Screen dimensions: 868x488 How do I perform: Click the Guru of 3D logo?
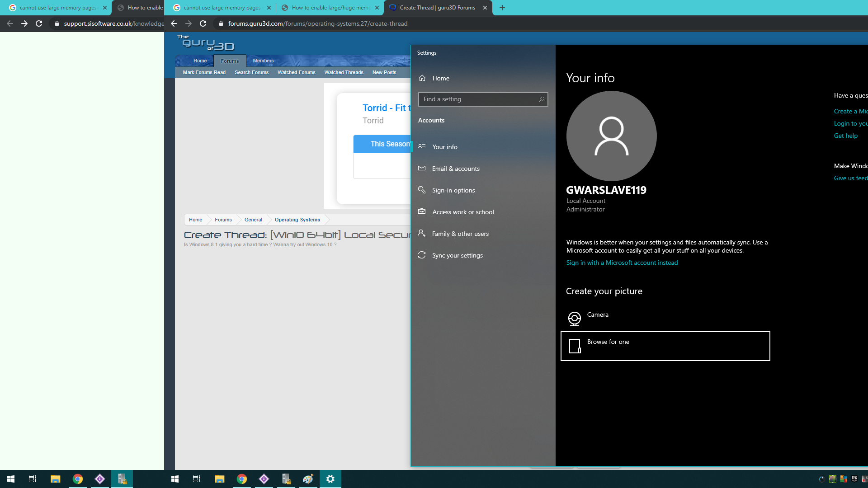coord(206,43)
